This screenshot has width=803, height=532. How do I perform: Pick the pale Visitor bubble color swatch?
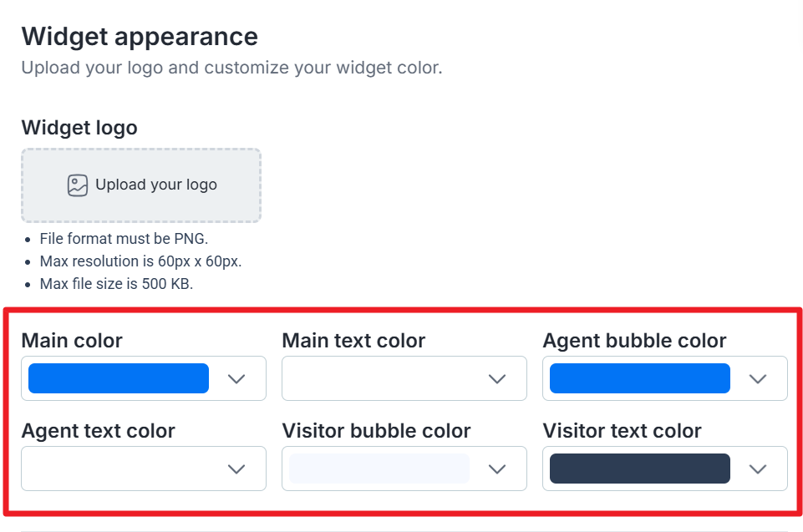click(379, 469)
